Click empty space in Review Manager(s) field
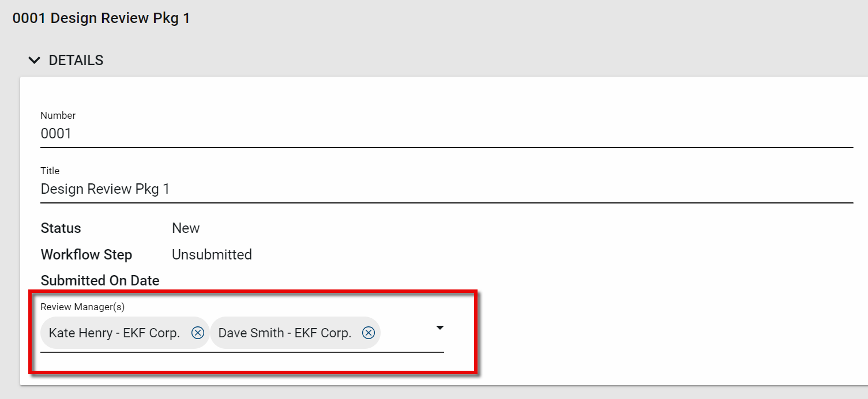This screenshot has width=868, height=399. pyautogui.click(x=407, y=333)
